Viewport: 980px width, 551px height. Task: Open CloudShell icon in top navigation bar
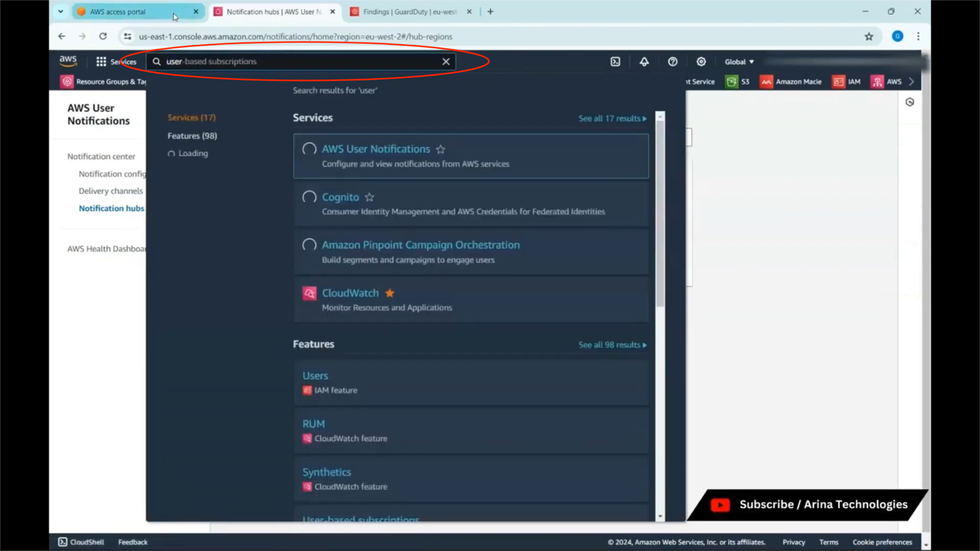(x=615, y=62)
